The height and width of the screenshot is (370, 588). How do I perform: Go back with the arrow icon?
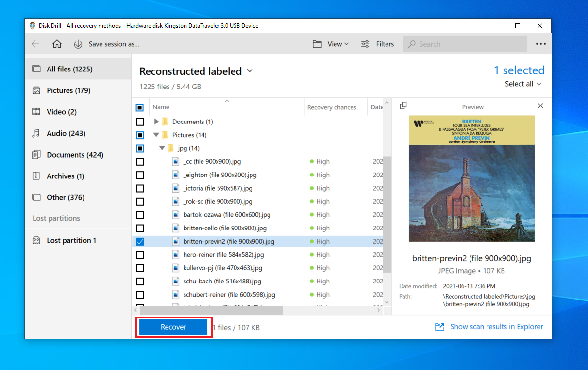[x=35, y=44]
